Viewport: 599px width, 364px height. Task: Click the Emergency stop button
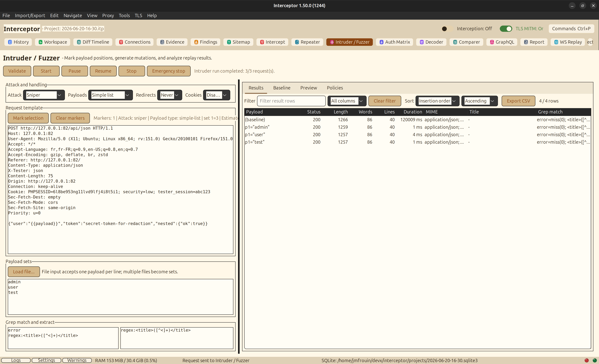pos(169,71)
